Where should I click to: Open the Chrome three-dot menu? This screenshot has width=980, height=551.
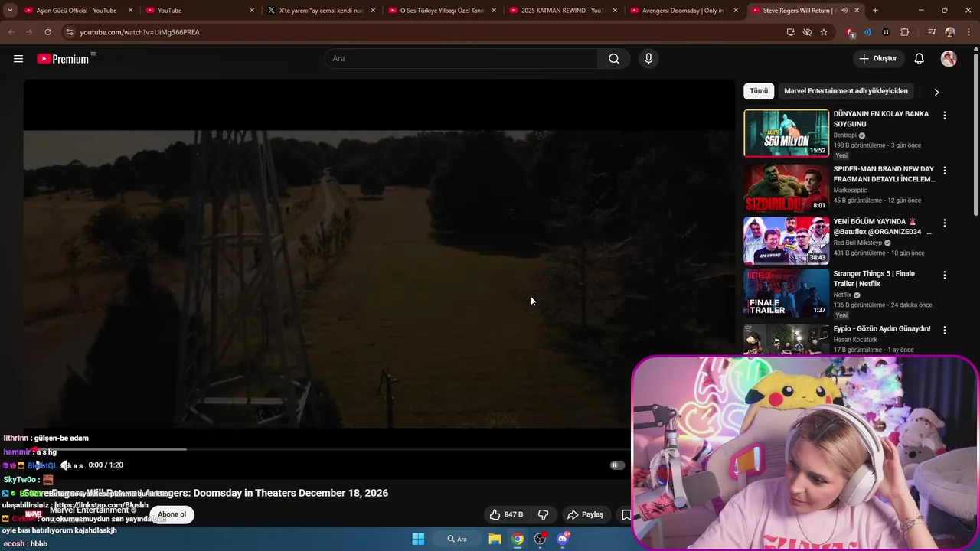coord(969,32)
